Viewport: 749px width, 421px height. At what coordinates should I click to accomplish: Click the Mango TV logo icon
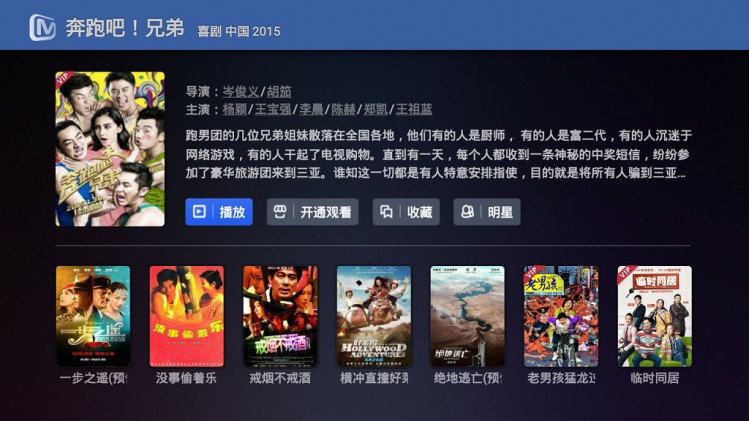tap(42, 27)
